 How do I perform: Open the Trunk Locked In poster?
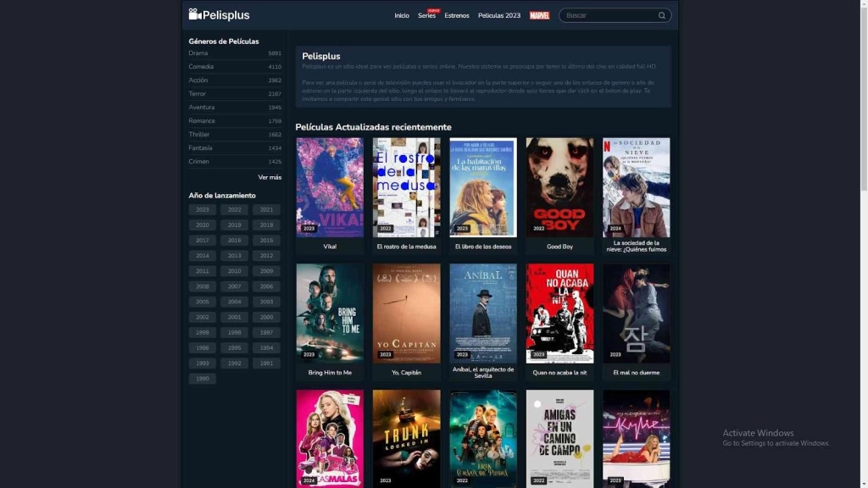[406, 438]
